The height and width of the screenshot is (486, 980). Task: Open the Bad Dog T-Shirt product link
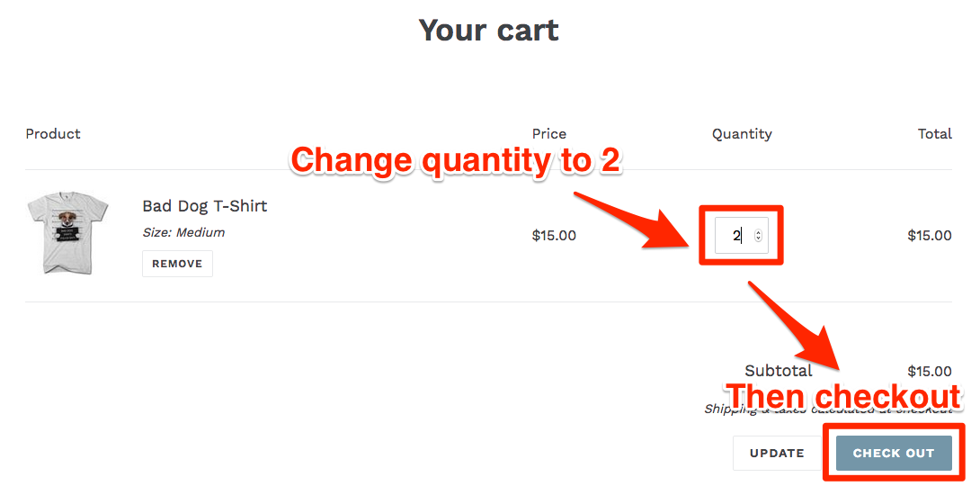click(204, 206)
